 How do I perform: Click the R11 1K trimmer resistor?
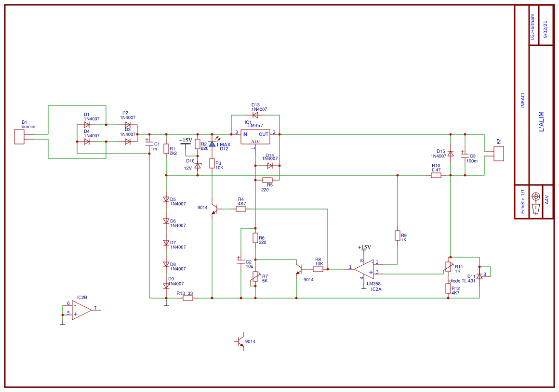448,267
